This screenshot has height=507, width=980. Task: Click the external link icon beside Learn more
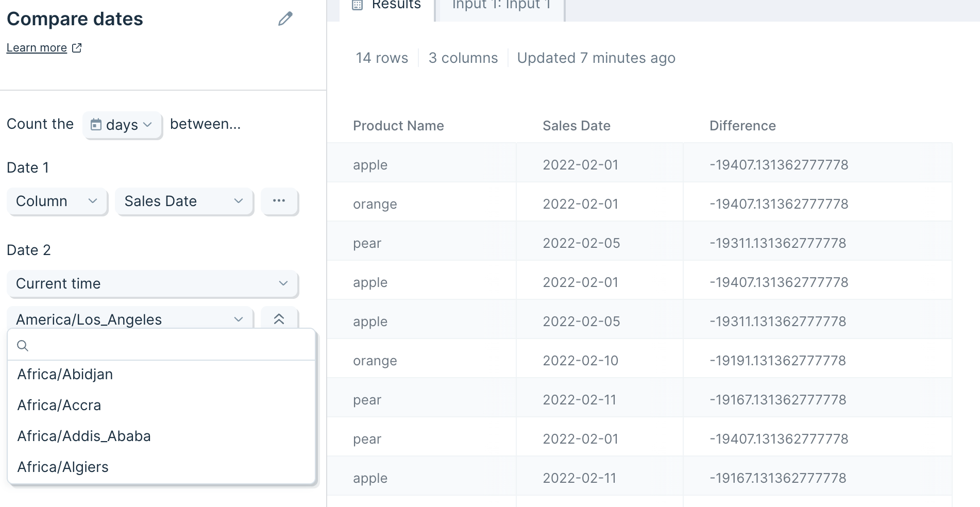point(77,48)
